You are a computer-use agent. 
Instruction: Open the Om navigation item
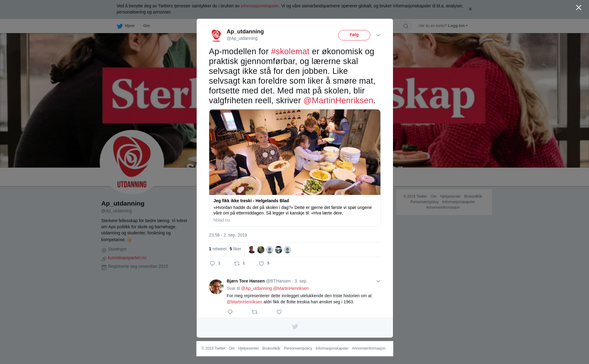click(146, 26)
